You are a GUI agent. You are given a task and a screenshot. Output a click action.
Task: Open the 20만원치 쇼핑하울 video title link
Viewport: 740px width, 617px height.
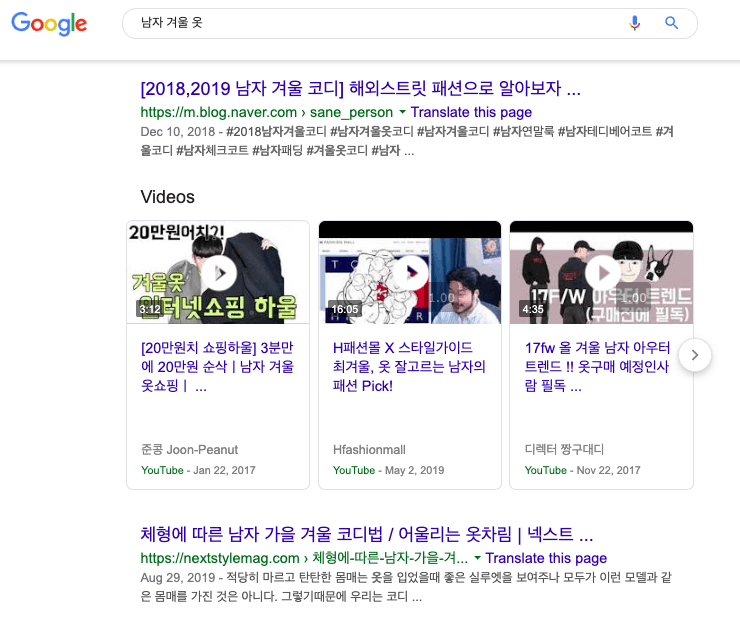[217, 367]
